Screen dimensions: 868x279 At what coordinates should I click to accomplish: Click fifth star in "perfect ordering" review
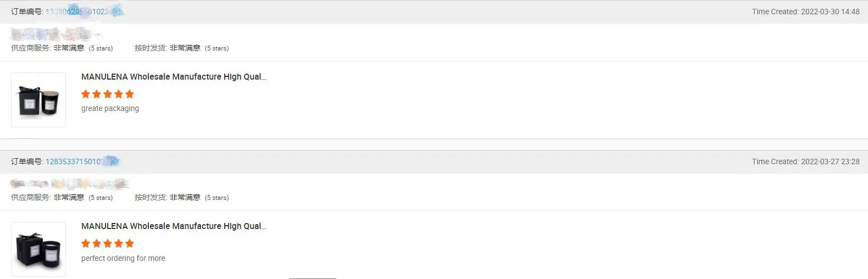click(130, 243)
